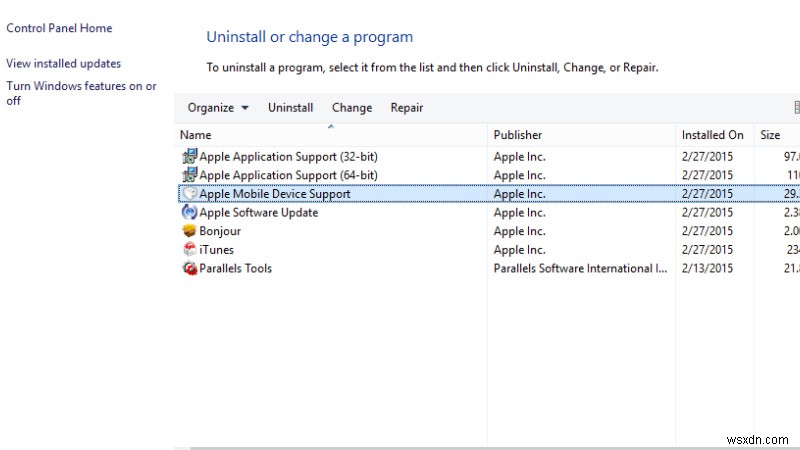Click install date in Apple Software Update row
This screenshot has width=800, height=450.
pos(707,212)
